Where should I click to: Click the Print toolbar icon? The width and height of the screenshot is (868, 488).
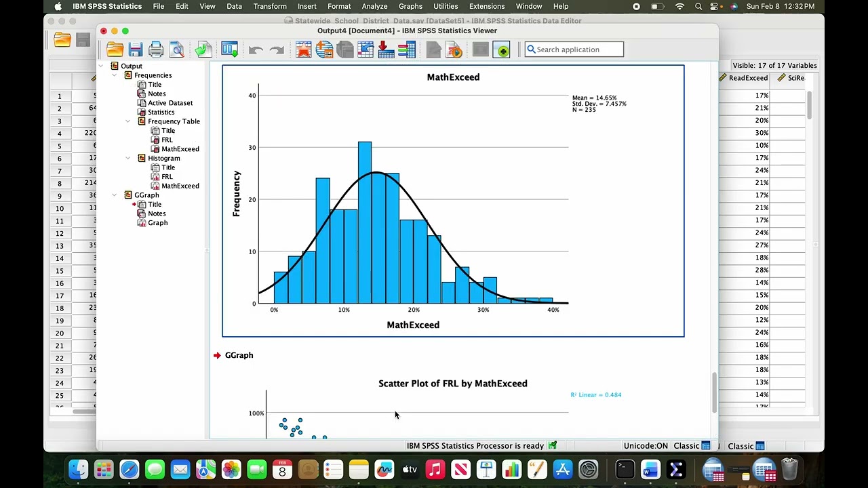pos(156,49)
